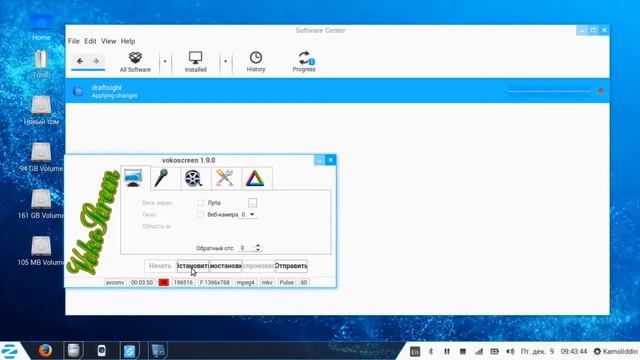Click the F:1366x768 status entry

coord(215,282)
